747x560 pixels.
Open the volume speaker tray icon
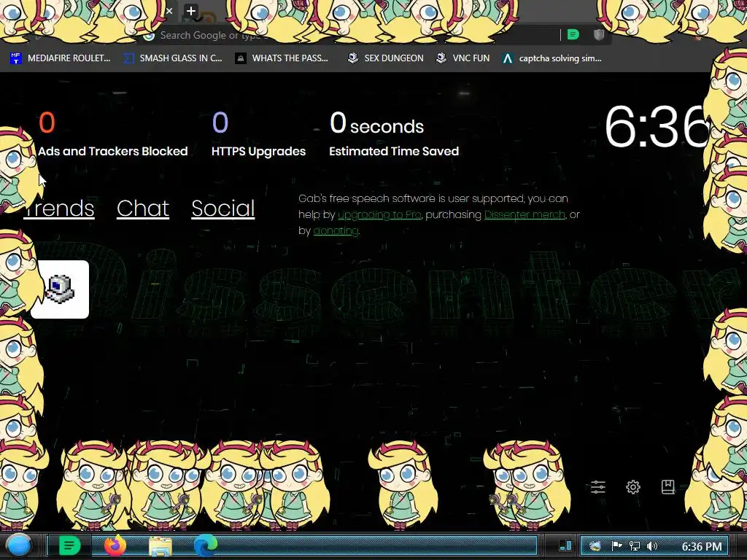point(652,546)
